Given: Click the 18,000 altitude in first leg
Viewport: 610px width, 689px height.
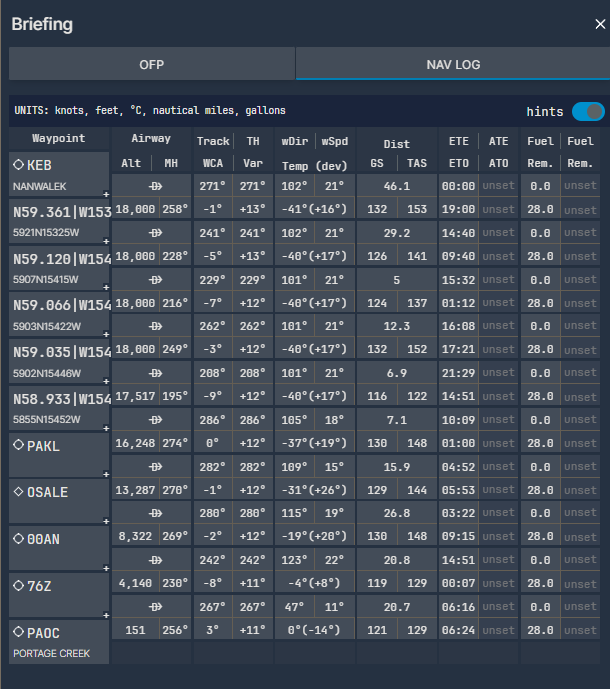Looking at the screenshot, I should coord(135,209).
